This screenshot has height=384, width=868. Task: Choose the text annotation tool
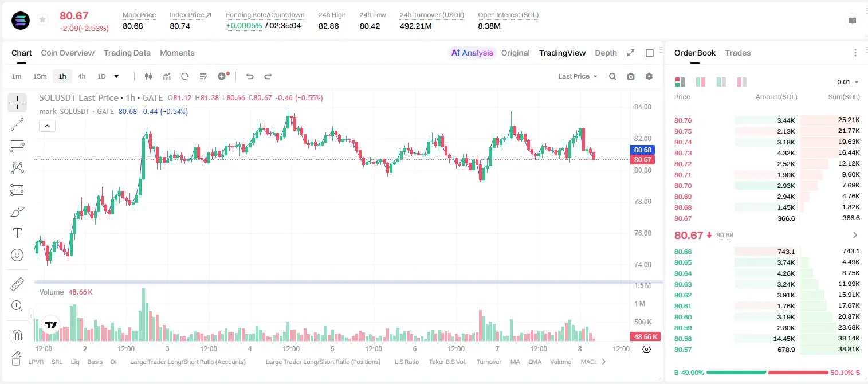pos(17,233)
